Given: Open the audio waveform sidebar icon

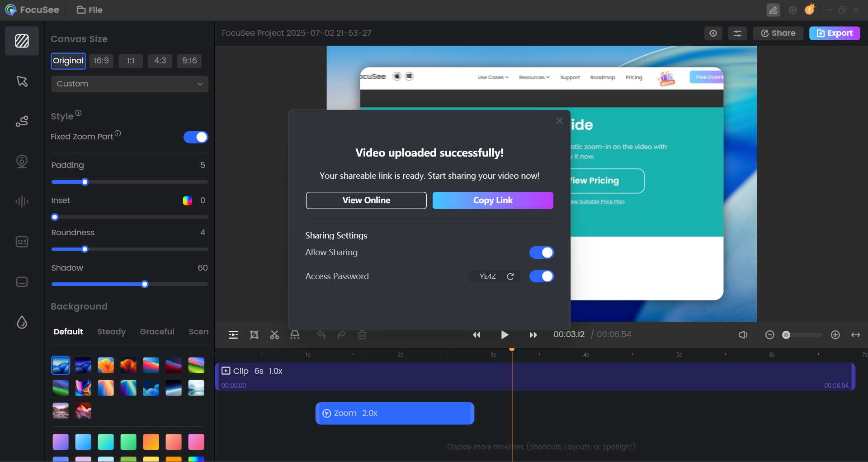Looking at the screenshot, I should tap(22, 201).
